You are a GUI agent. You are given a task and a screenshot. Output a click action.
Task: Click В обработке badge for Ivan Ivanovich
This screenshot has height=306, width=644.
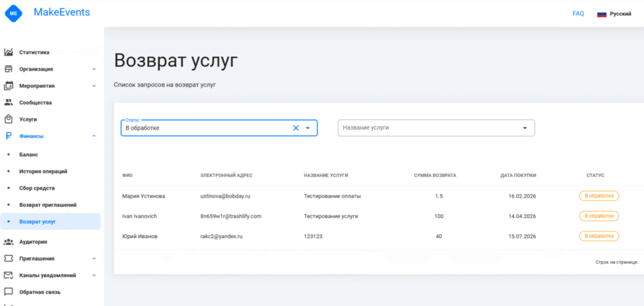(599, 216)
